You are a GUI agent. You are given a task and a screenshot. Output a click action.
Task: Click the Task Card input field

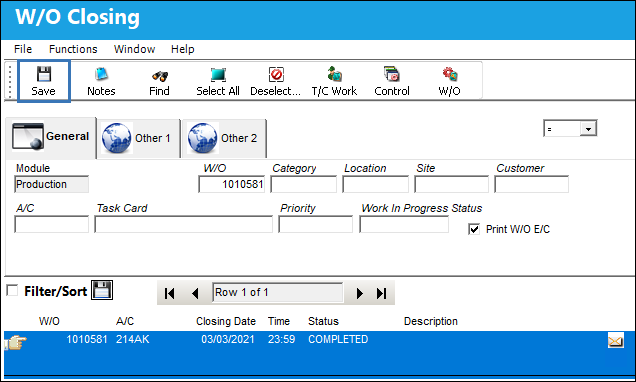183,224
